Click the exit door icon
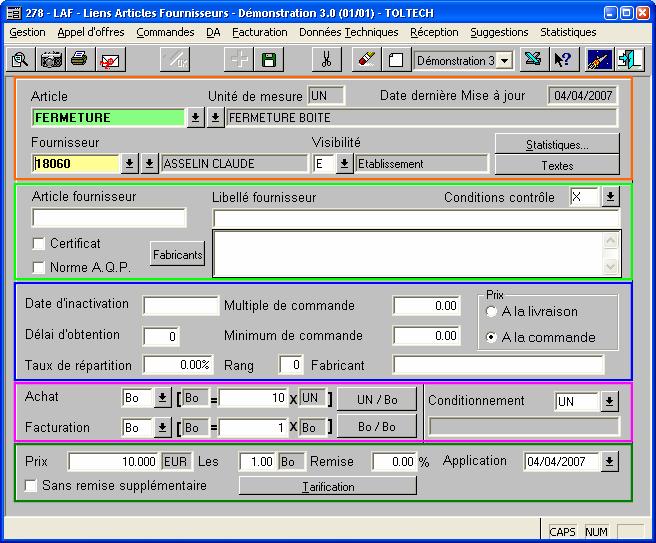Viewport: 656px width, 543px height. (x=630, y=60)
